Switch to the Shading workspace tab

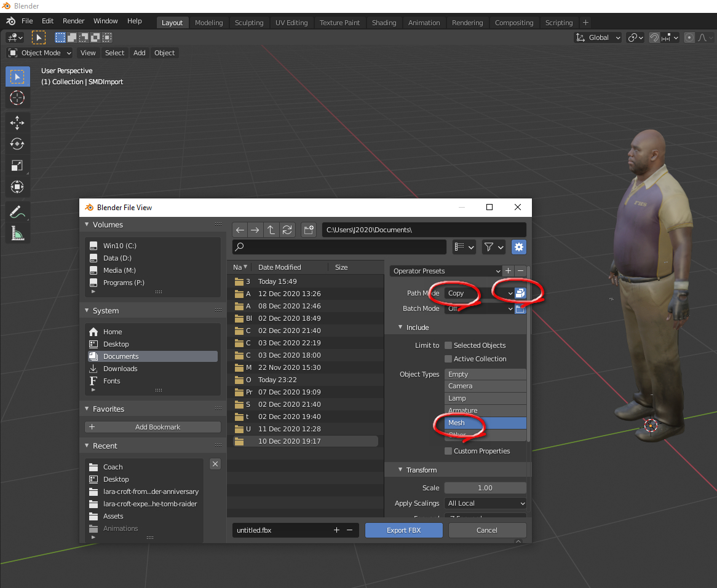point(384,23)
